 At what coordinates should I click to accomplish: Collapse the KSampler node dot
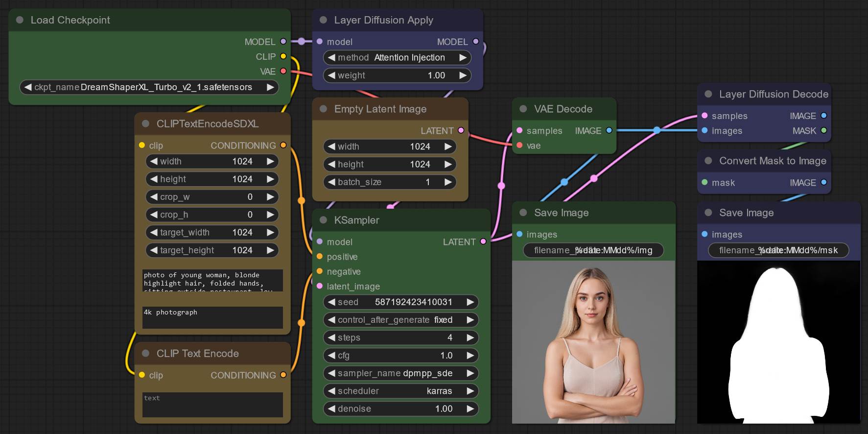click(x=323, y=220)
